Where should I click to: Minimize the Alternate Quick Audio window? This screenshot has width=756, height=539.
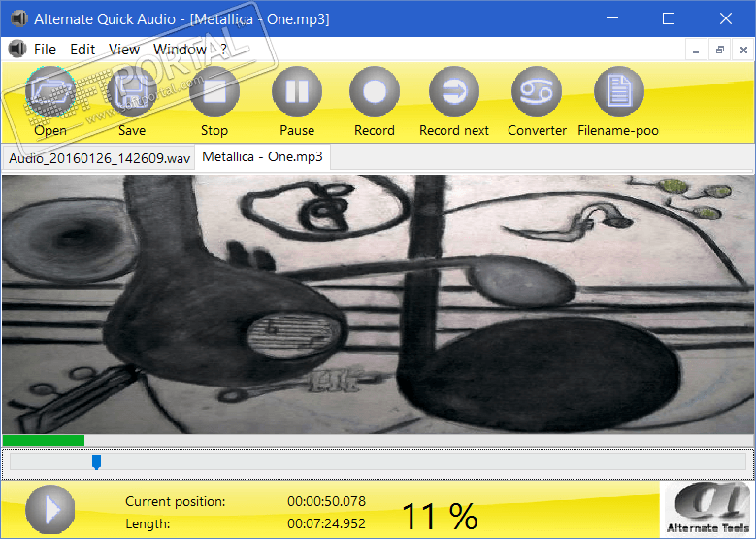tap(612, 18)
